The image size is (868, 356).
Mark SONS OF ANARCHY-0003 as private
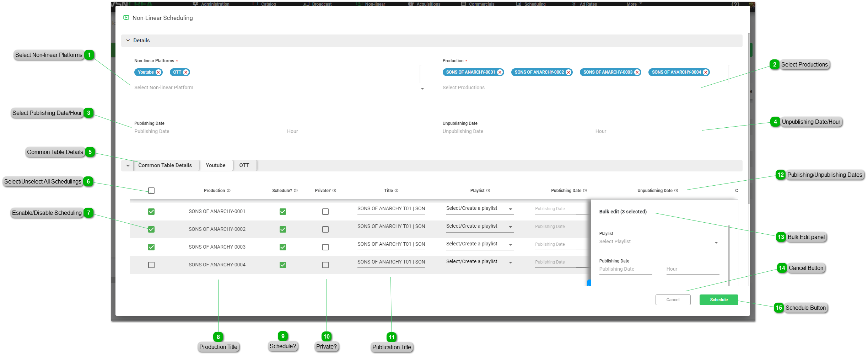pyautogui.click(x=325, y=247)
